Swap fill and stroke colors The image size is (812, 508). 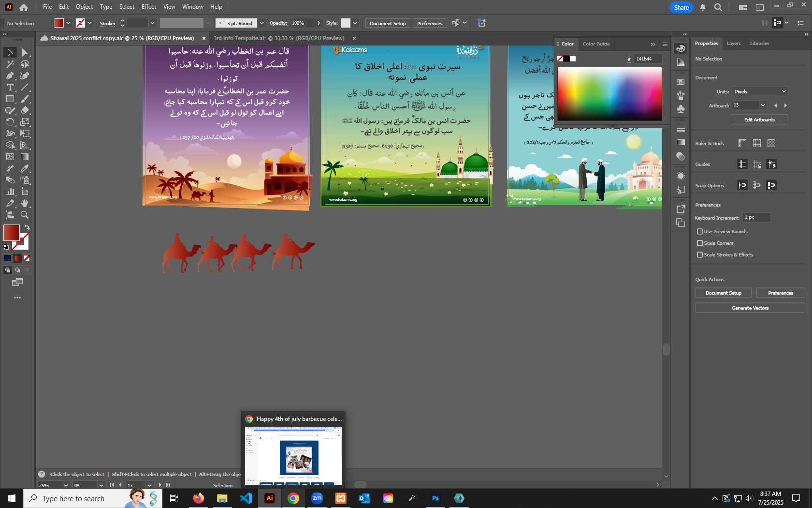pyautogui.click(x=27, y=227)
